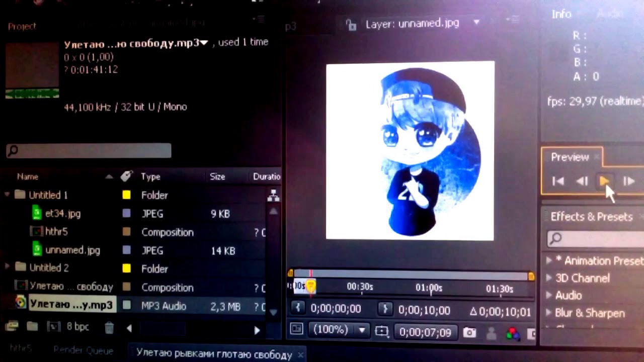This screenshot has width=644, height=362.
Task: Click the Effects & Presets search field
Action: click(x=595, y=238)
